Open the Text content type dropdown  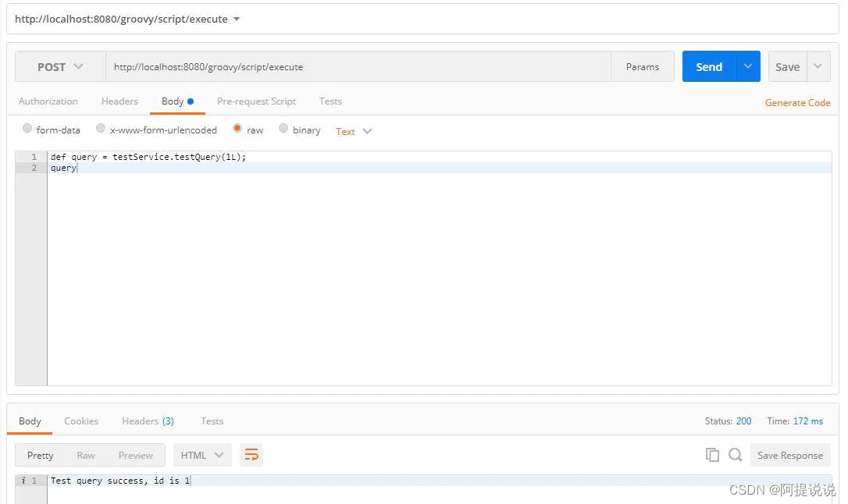coord(354,131)
